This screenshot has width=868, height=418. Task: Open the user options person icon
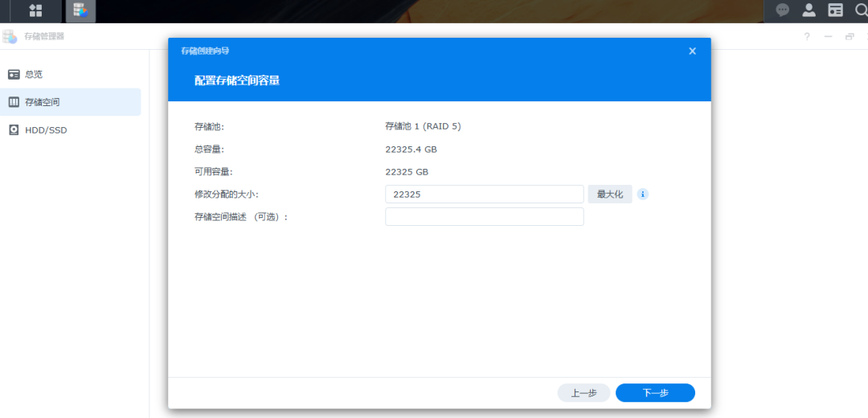809,10
